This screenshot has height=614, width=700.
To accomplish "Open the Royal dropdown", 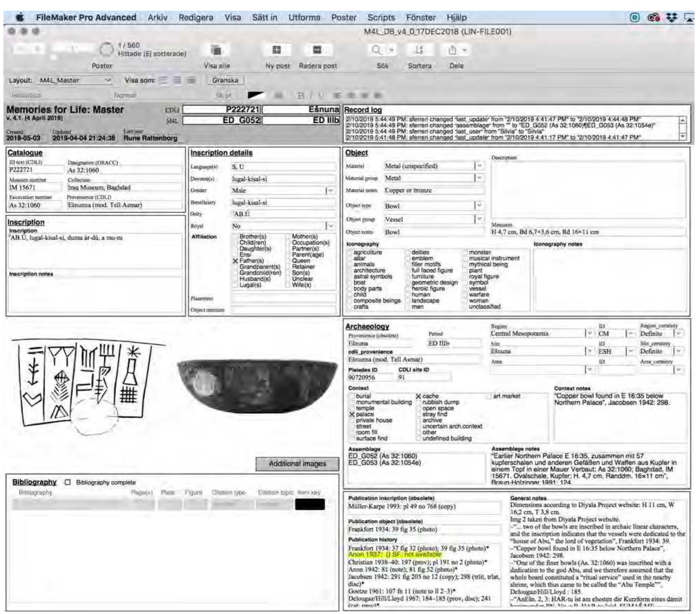I will tap(331, 226).
